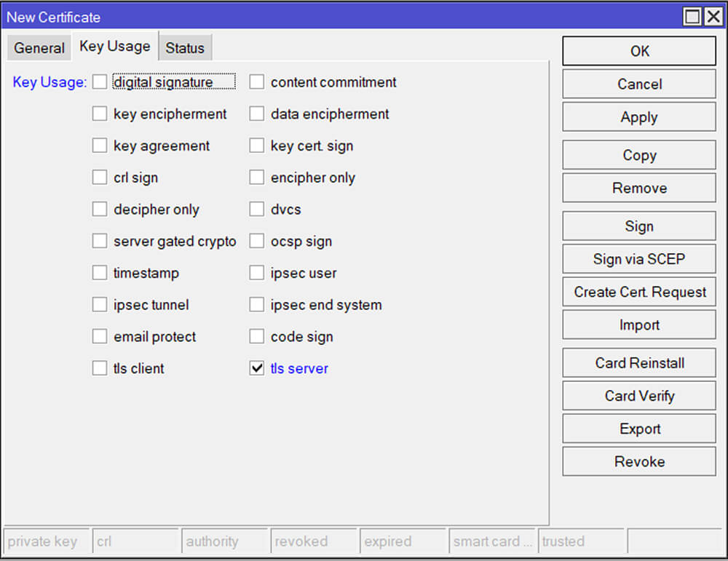The width and height of the screenshot is (728, 561).
Task: Tick the content commitment checkbox
Action: pos(257,82)
